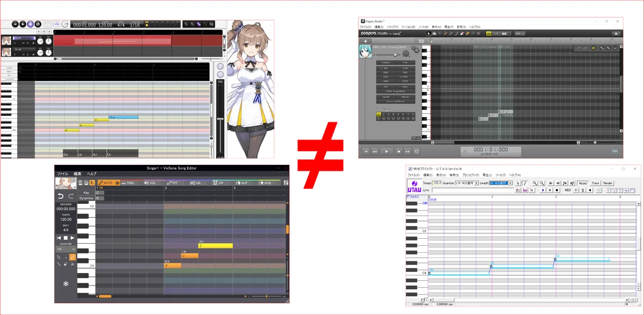Click the singer portrait thumbnail in VoiSona
This screenshot has height=315, width=644.
pyautogui.click(x=65, y=183)
